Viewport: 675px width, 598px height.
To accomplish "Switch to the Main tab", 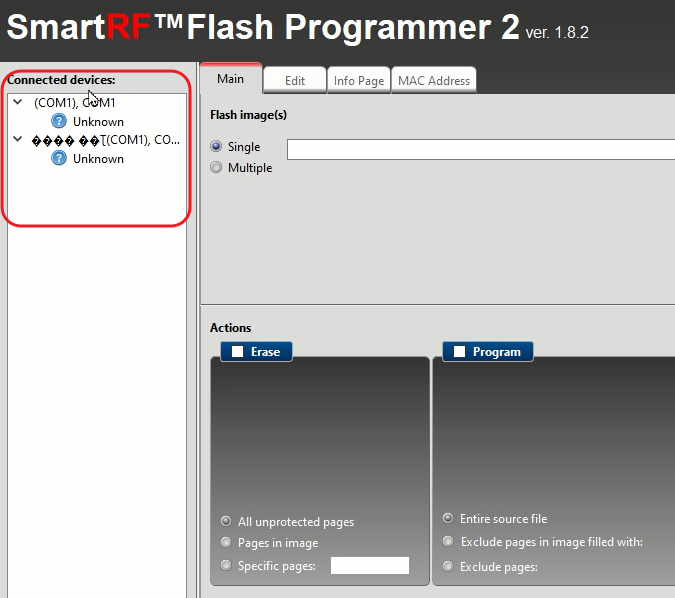I will pos(231,79).
